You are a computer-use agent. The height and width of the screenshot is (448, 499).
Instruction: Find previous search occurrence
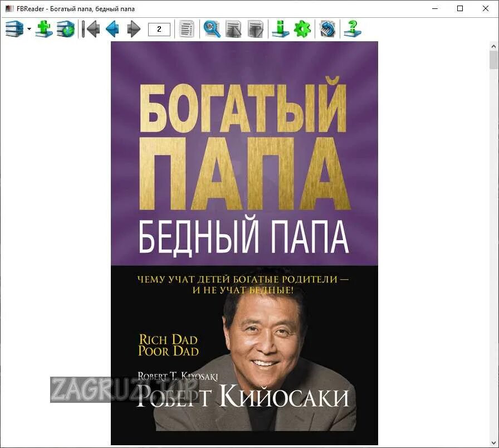[x=233, y=29]
